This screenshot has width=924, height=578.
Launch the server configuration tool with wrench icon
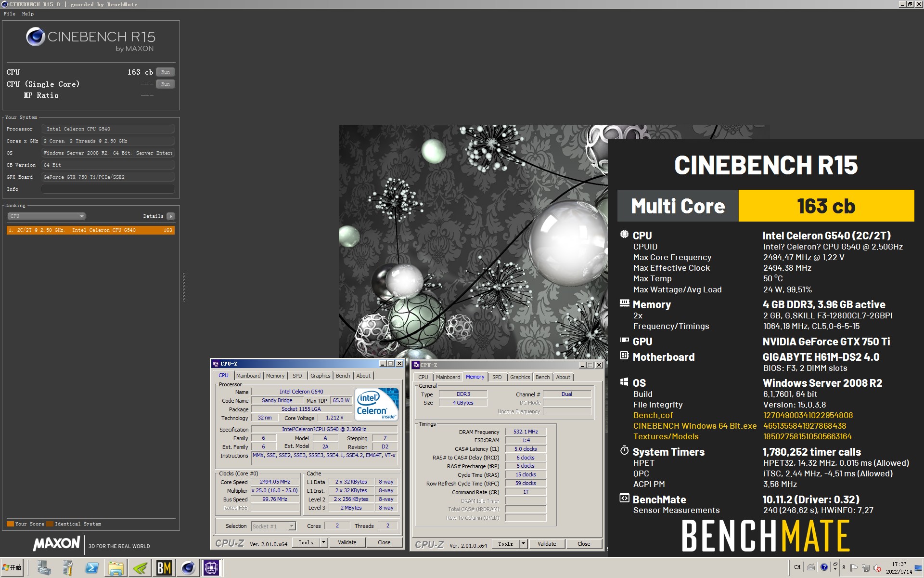tap(68, 568)
